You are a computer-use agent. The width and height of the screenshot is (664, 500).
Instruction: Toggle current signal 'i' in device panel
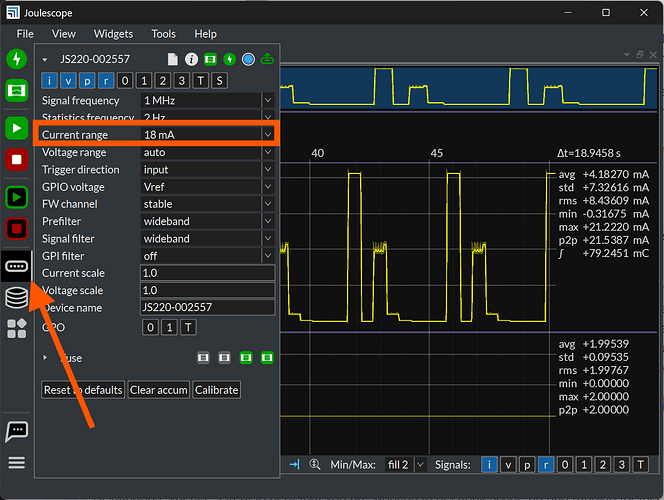click(x=49, y=80)
